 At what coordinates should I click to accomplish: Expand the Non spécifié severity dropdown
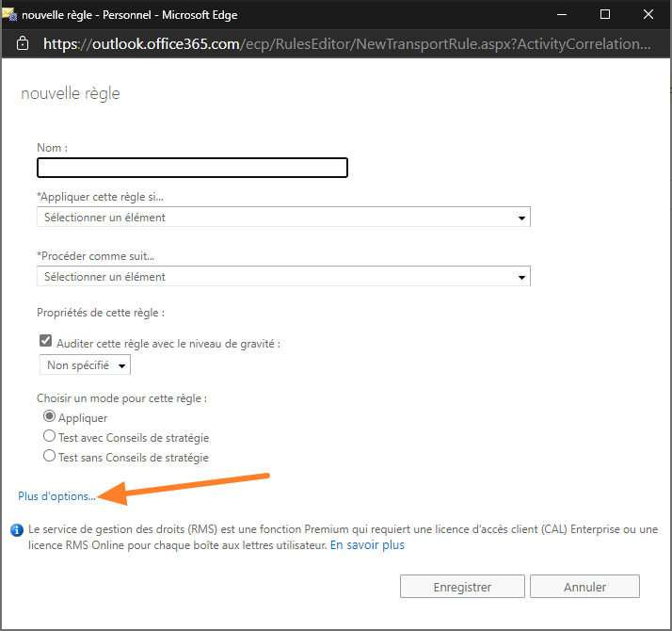(x=85, y=364)
